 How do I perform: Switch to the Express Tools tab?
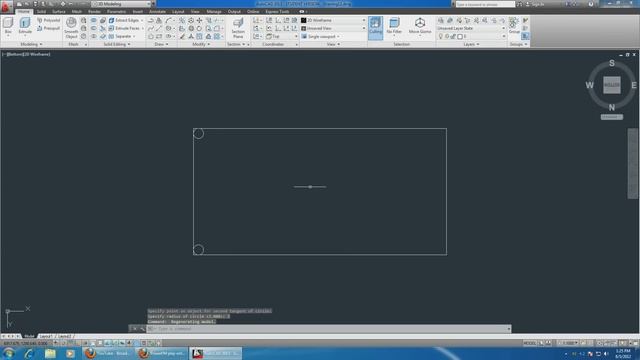click(277, 11)
